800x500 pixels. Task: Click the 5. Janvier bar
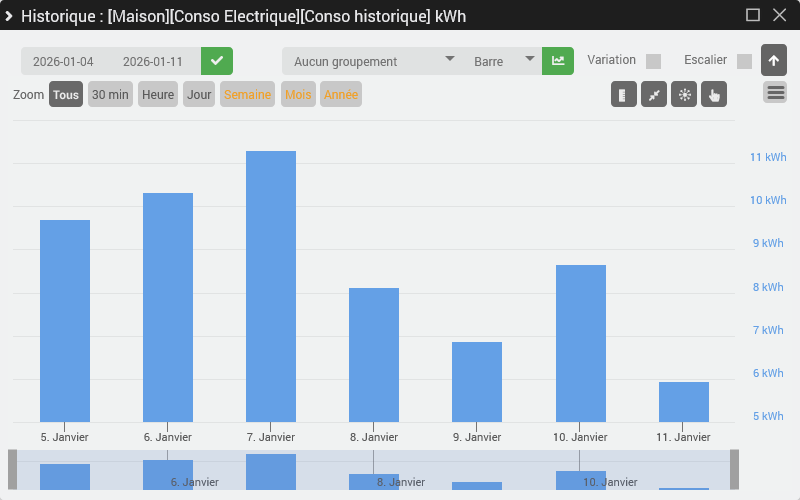tap(65, 321)
